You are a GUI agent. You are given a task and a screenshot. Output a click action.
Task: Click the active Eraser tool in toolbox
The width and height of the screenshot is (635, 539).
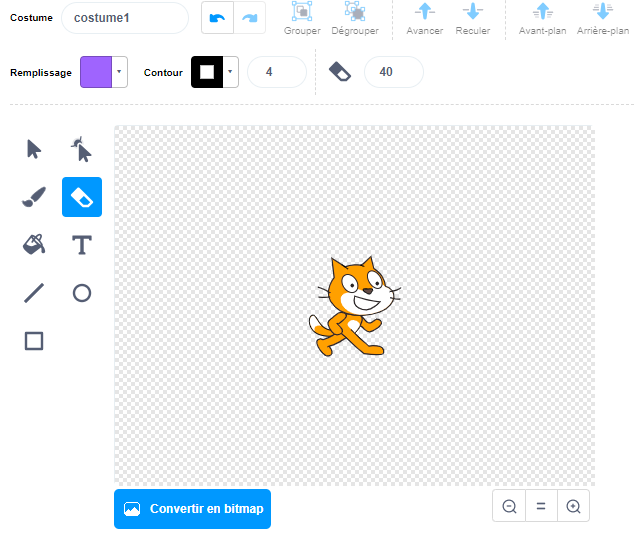82,197
